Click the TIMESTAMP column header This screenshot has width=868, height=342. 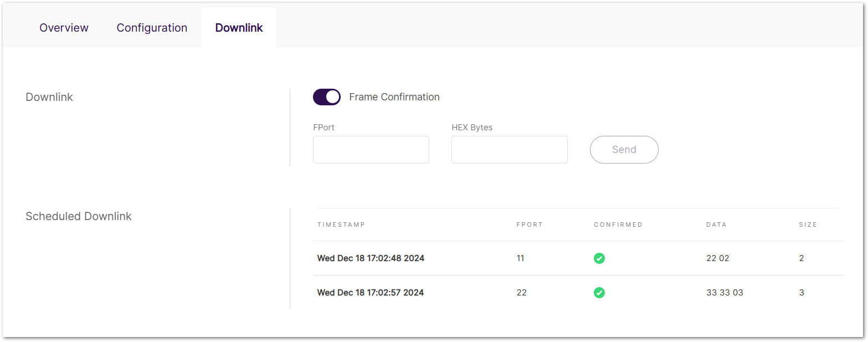click(341, 224)
